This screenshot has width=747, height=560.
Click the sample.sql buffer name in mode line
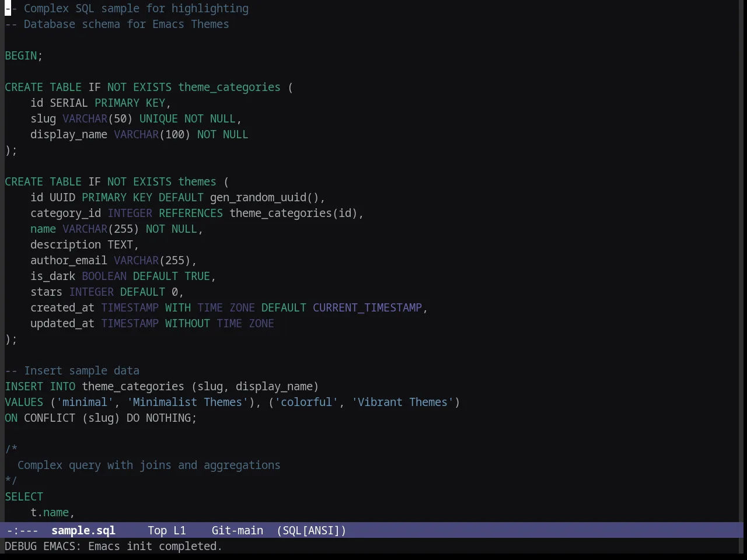click(83, 530)
